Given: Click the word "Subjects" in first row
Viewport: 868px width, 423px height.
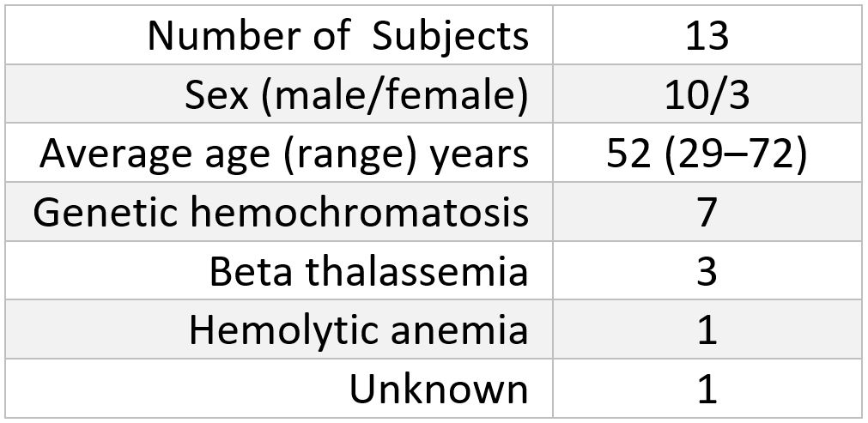Looking at the screenshot, I should pos(450,36).
